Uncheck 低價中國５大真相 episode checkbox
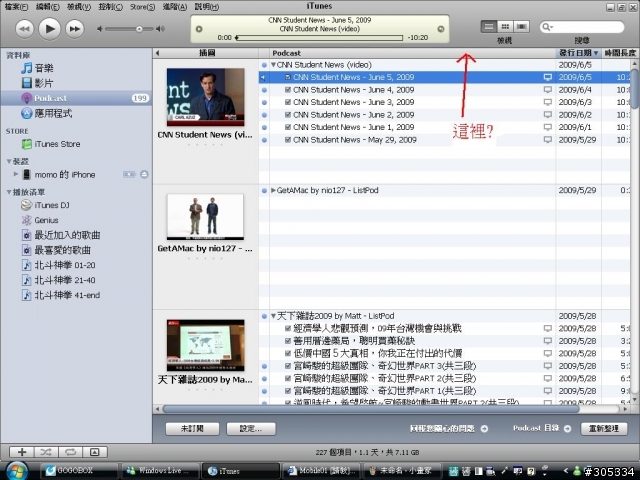The image size is (640, 480). click(x=288, y=353)
